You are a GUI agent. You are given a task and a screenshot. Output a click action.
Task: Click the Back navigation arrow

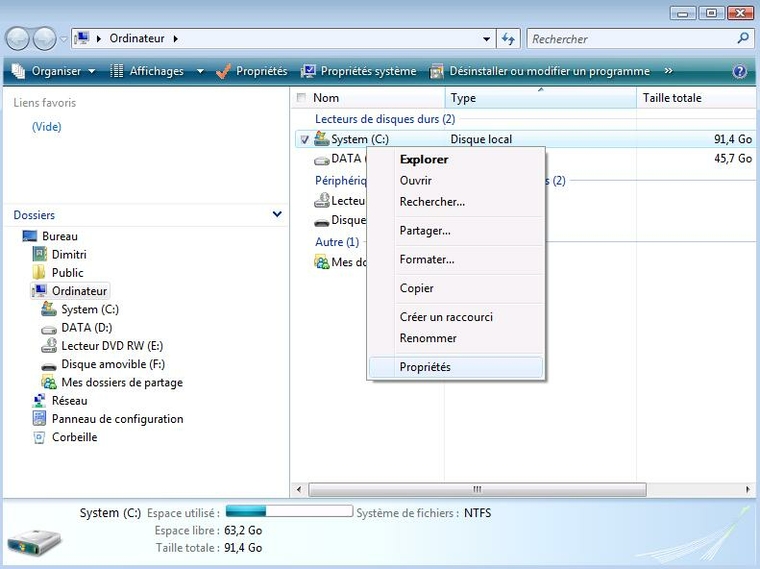coord(18,38)
